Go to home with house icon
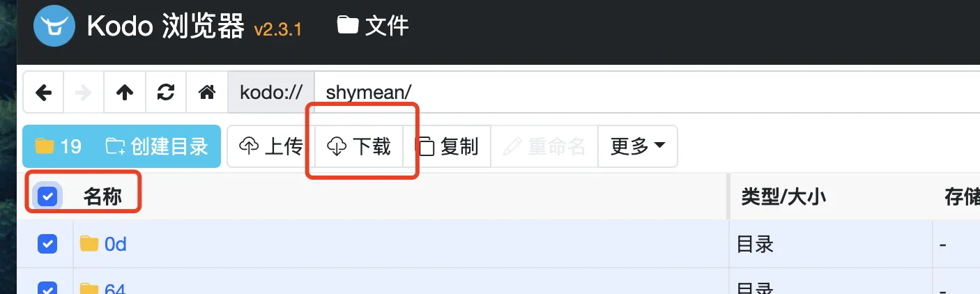The image size is (980, 294). [207, 92]
